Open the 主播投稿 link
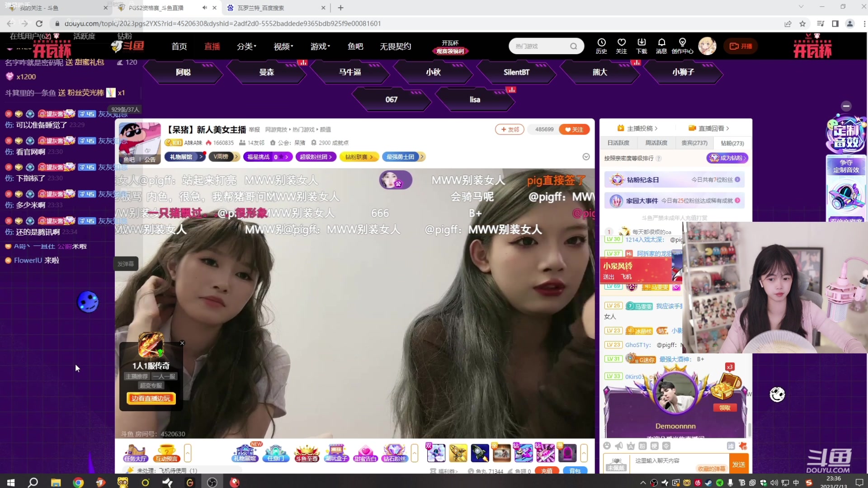This screenshot has width=868, height=488. tap(637, 128)
